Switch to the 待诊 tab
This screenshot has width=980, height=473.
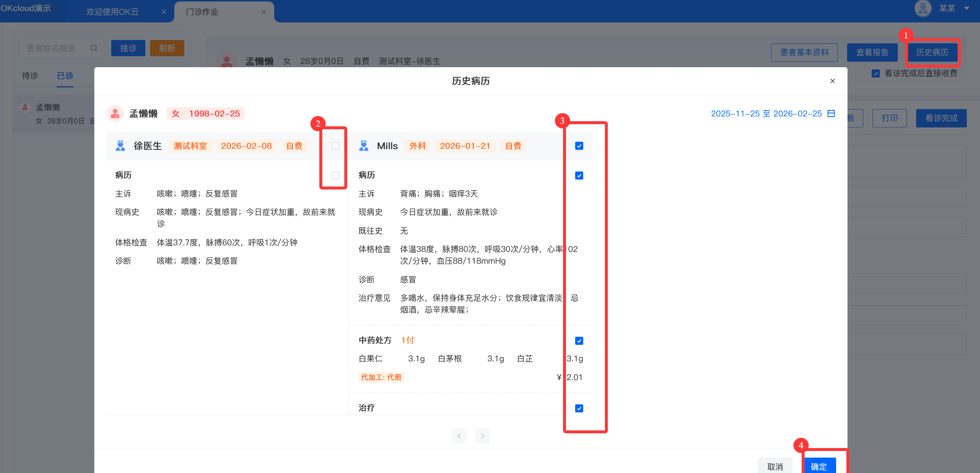[x=30, y=76]
